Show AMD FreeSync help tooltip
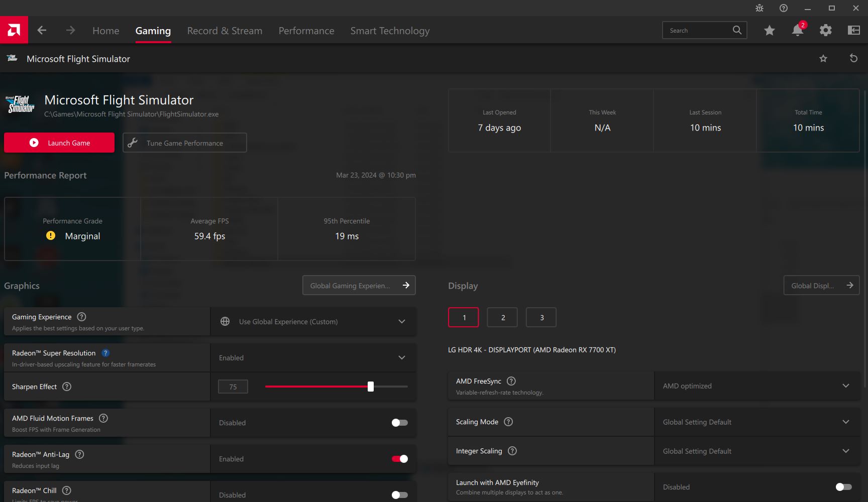Screen dimensions: 868x502 (x=511, y=381)
